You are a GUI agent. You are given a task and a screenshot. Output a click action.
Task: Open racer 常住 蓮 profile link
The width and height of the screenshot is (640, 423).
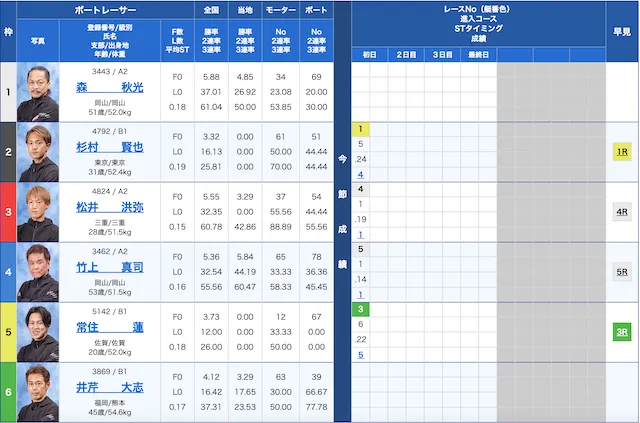(x=109, y=327)
